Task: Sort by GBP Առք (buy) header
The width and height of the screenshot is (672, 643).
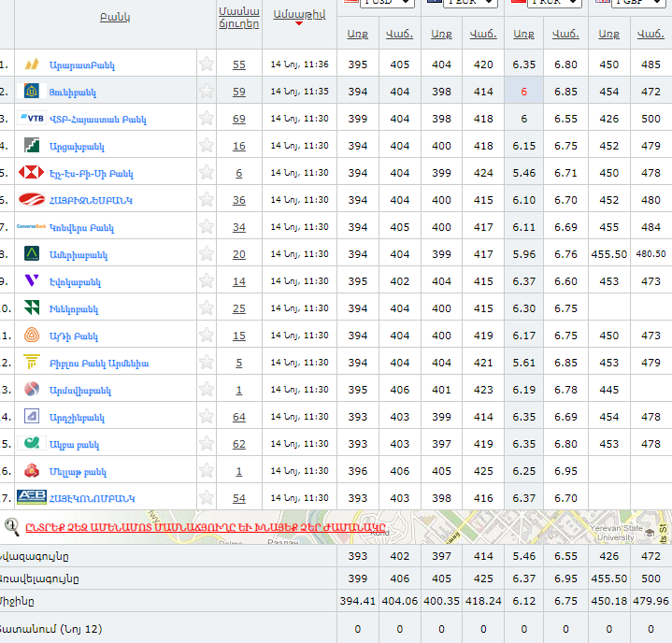Action: click(609, 34)
